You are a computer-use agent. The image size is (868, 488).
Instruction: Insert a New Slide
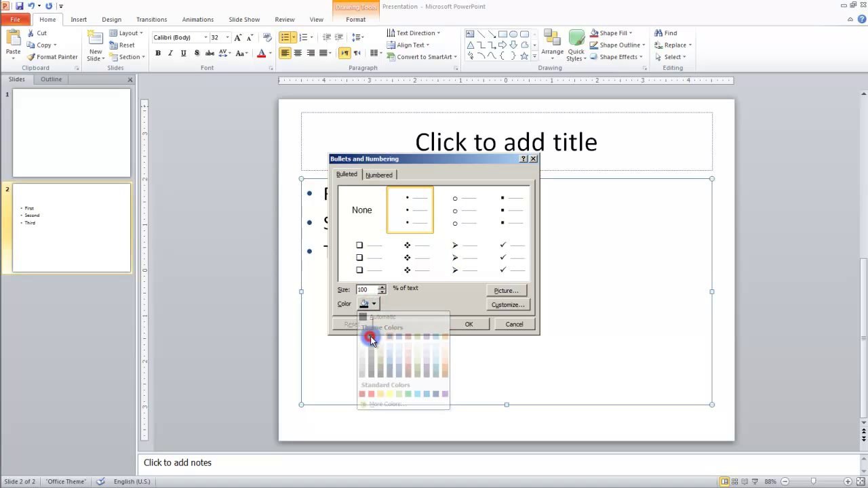pos(96,45)
